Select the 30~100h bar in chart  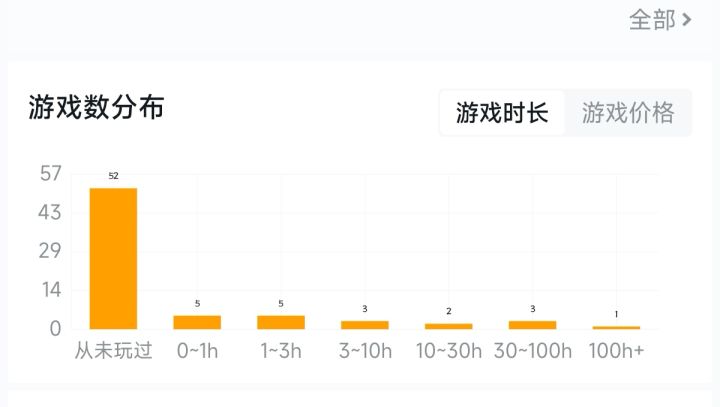pyautogui.click(x=532, y=324)
